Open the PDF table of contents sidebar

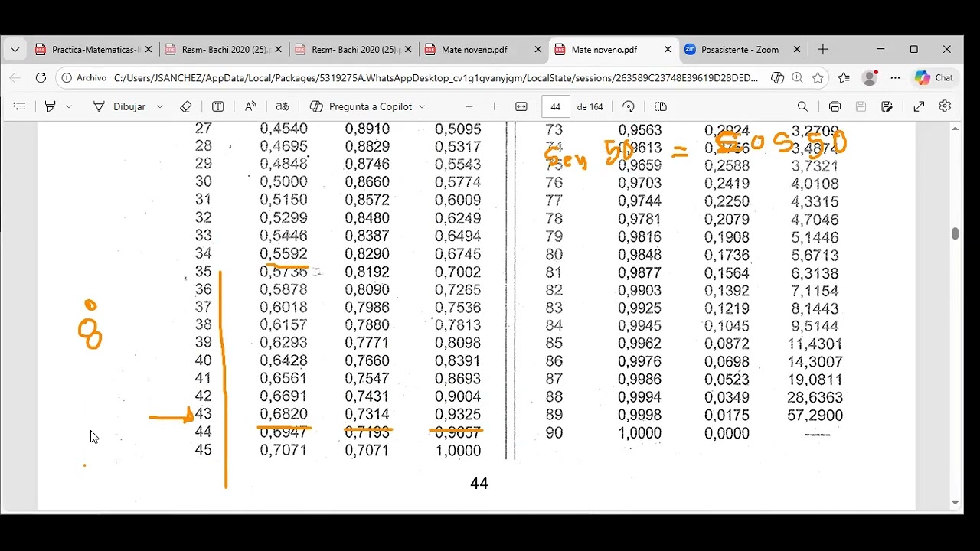(x=20, y=106)
